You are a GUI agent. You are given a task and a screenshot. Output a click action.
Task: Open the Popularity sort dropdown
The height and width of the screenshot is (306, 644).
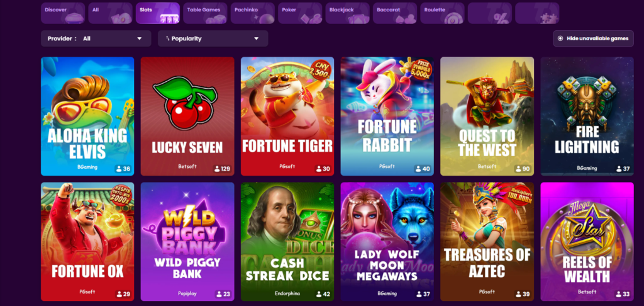[x=213, y=38]
